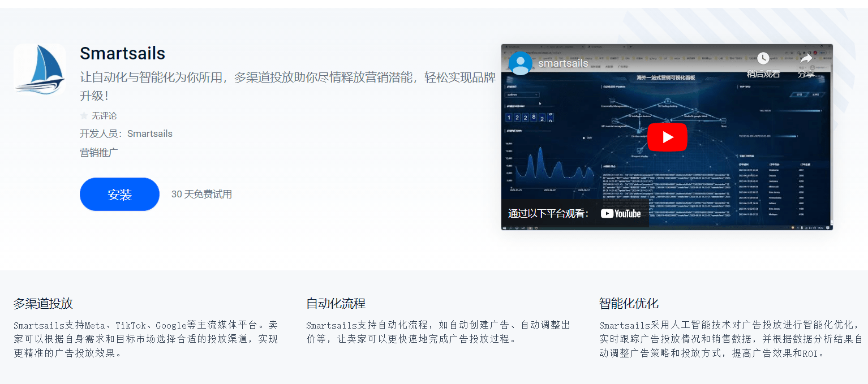Click the Watch Later clock icon
The width and height of the screenshot is (868, 384).
pyautogui.click(x=763, y=58)
